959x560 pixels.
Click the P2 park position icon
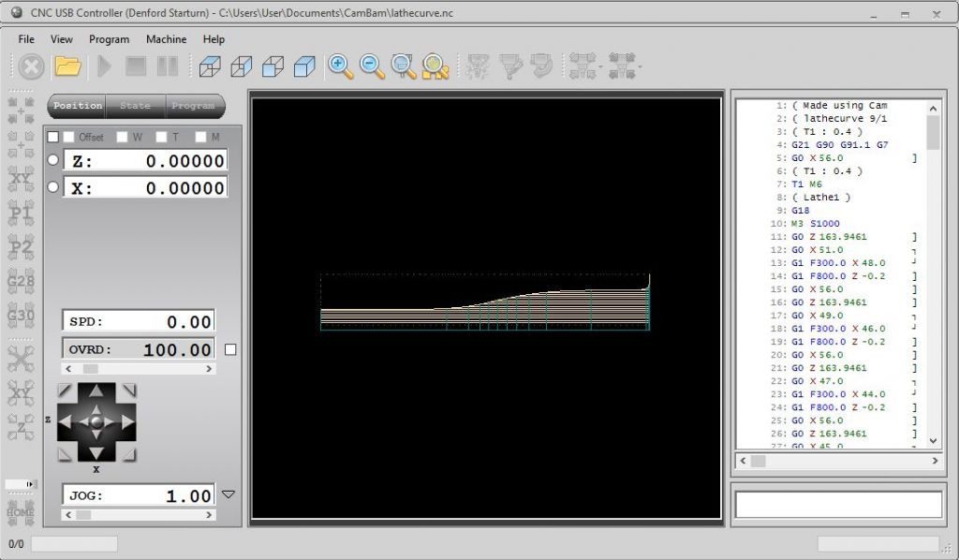point(21,247)
